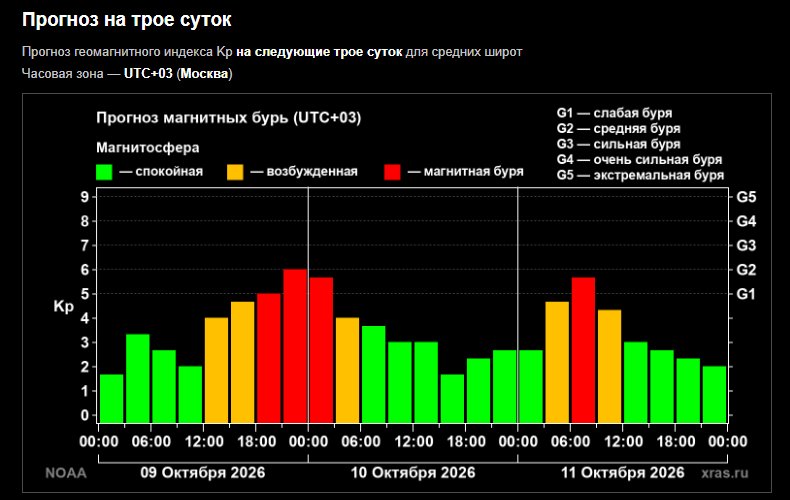Viewport: 790px width, 500px height.
Task: Click the shortest green bar on 10 Октября
Action: click(452, 398)
